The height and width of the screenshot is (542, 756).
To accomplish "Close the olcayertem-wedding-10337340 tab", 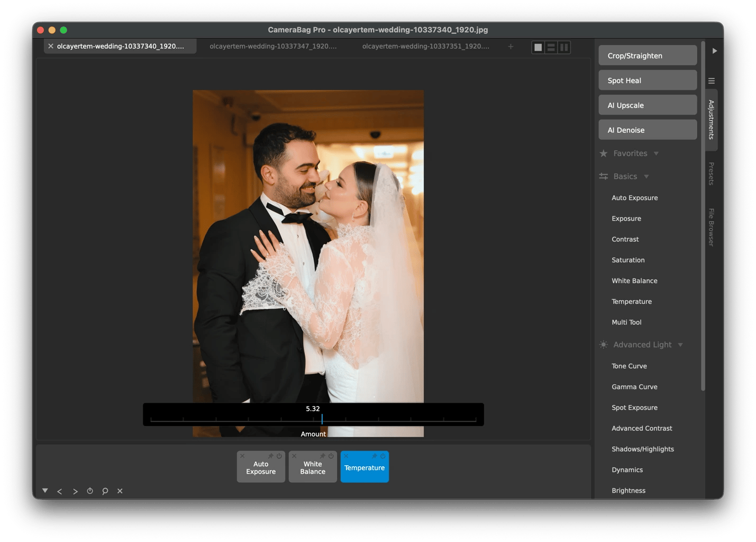I will tap(51, 47).
